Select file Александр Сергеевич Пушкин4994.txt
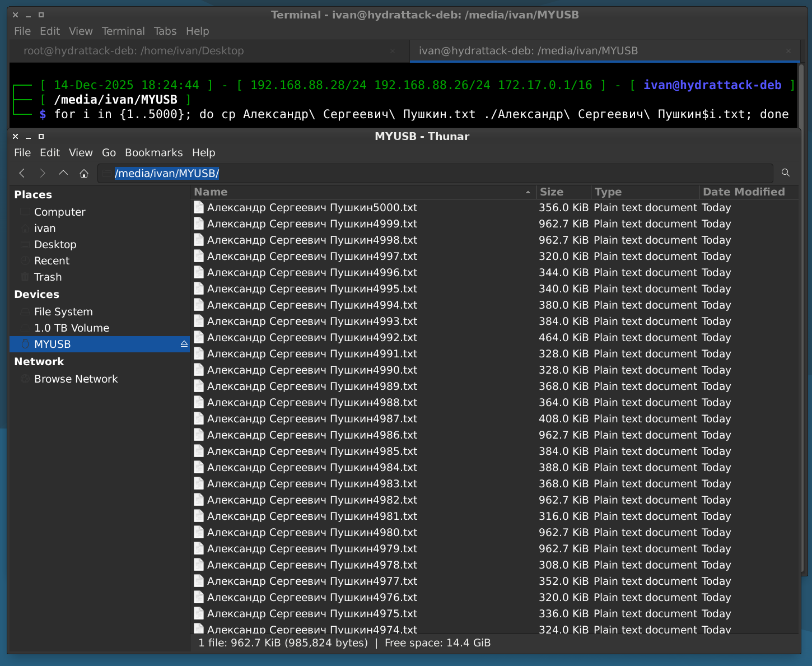Image resolution: width=812 pixels, height=666 pixels. coord(312,305)
